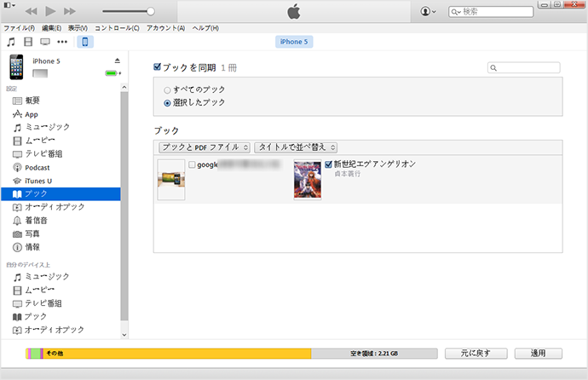Open the アカウント(A) menu
Screen dimensions: 588x380
click(166, 28)
